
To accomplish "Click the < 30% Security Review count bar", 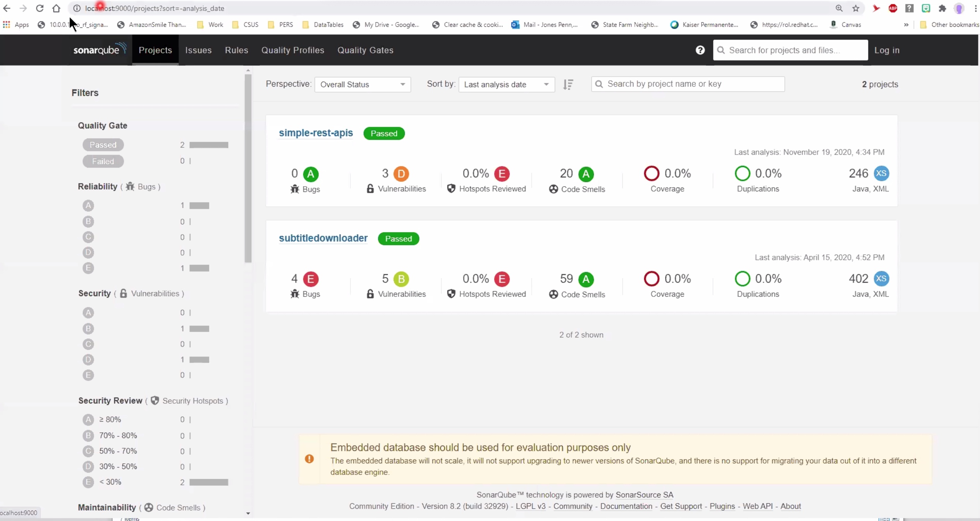I will (x=209, y=482).
